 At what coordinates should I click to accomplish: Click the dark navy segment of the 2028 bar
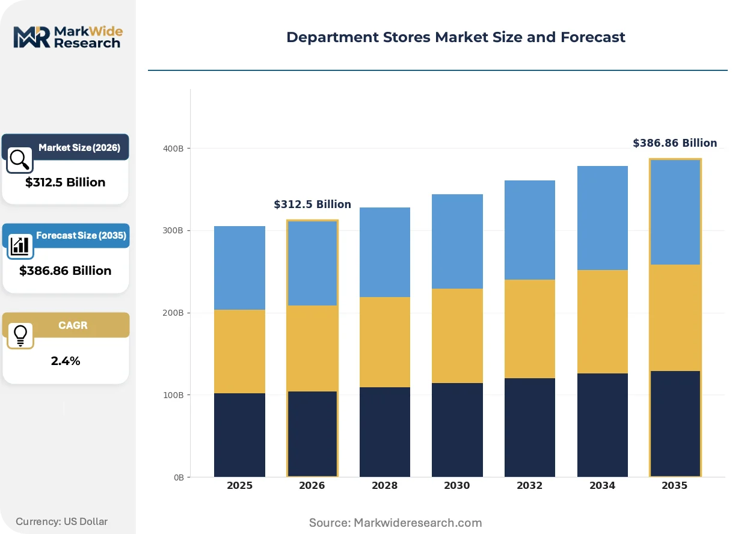click(x=385, y=432)
